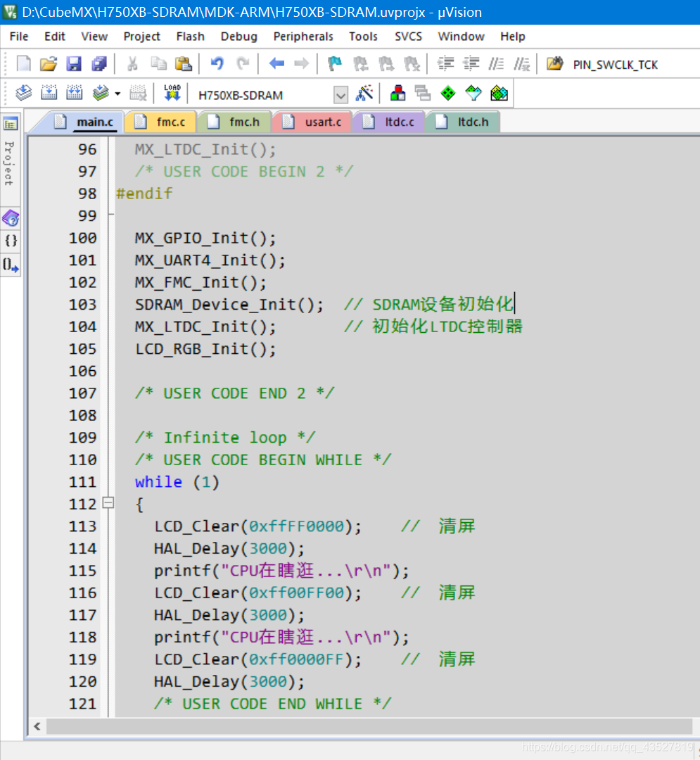Open the Debug menu
This screenshot has width=700, height=760.
pos(238,37)
